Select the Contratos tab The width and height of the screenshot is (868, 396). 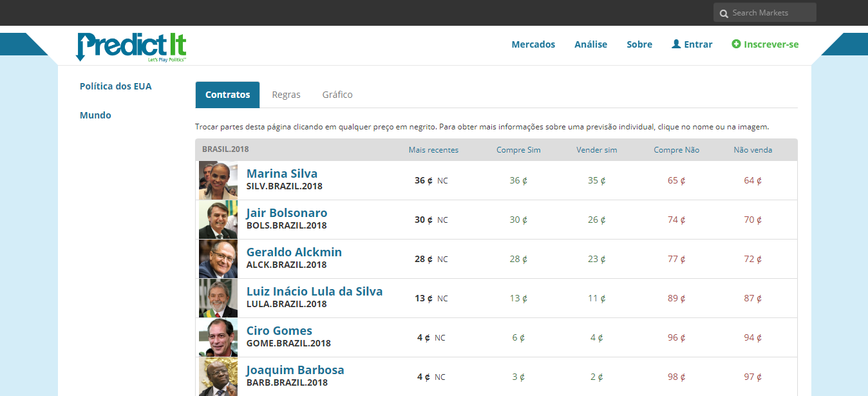click(227, 95)
